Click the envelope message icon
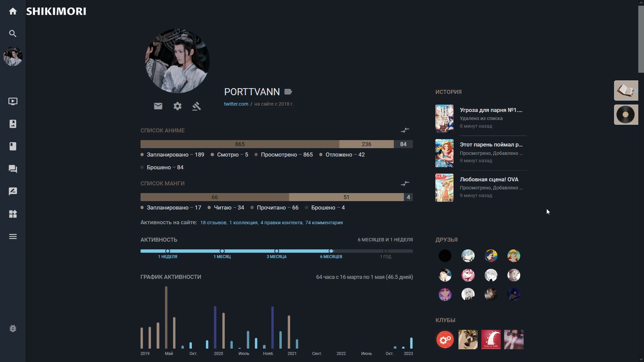Viewport: 644px width, 362px height. [x=158, y=106]
